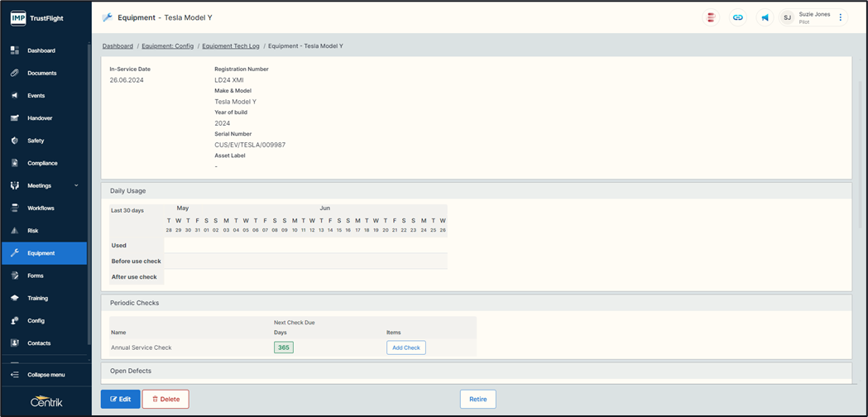This screenshot has height=417, width=868.
Task: Open the Risk menu item
Action: tap(32, 230)
